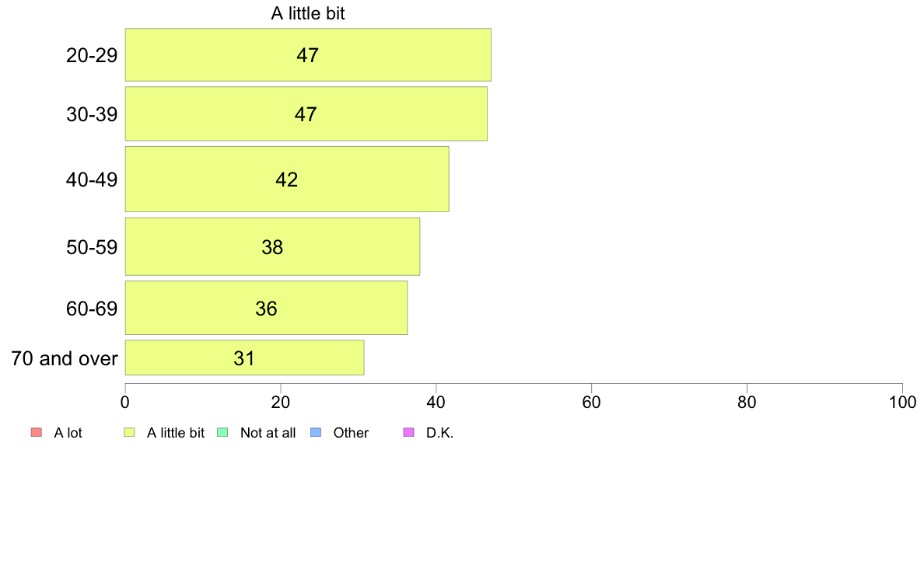Click the yellow A little bit legend swatch

tap(129, 432)
